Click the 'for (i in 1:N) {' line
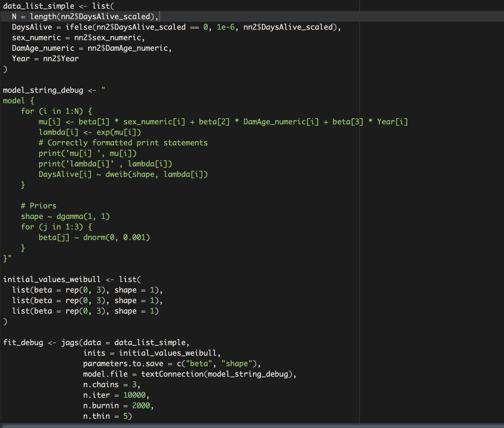 coord(57,111)
